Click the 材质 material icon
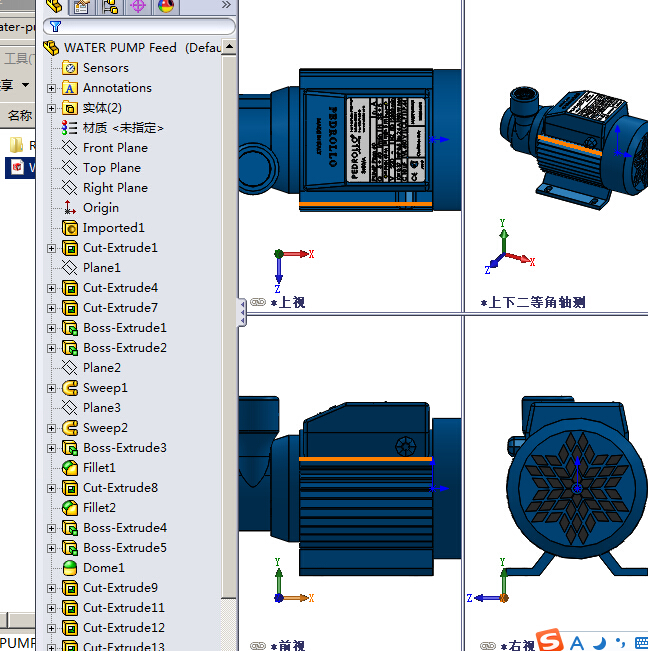Screen dimensions: 648x651 (69, 128)
